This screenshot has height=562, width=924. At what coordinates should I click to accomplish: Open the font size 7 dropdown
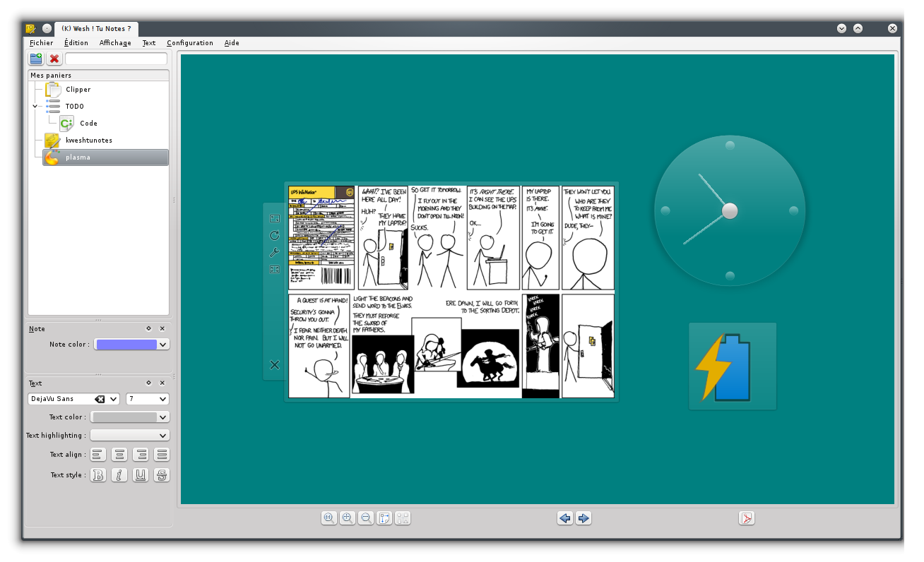[x=148, y=399]
